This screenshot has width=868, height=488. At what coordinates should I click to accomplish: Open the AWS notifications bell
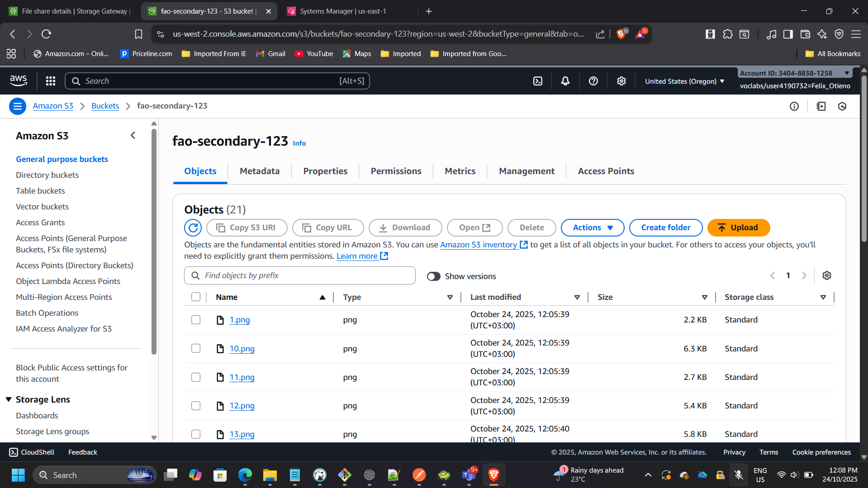point(565,81)
